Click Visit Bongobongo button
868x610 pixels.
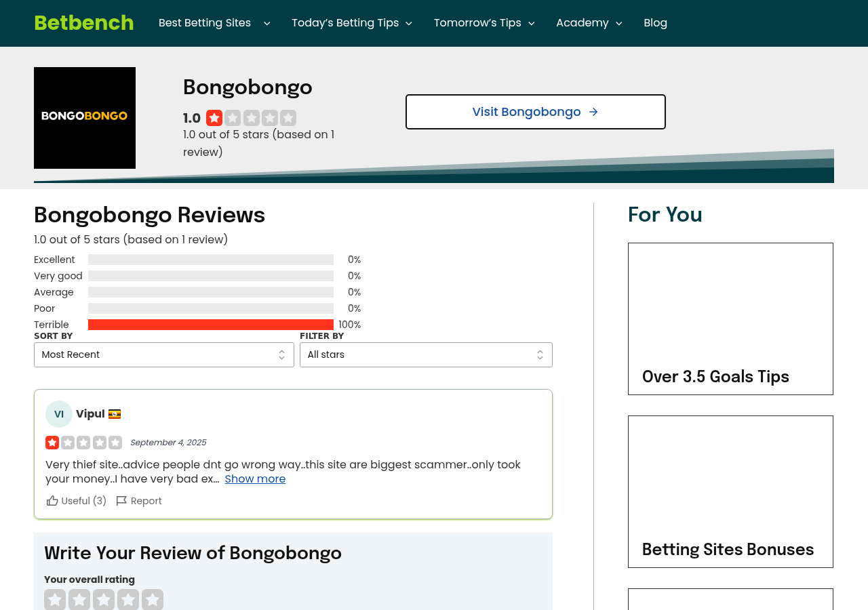(x=536, y=112)
